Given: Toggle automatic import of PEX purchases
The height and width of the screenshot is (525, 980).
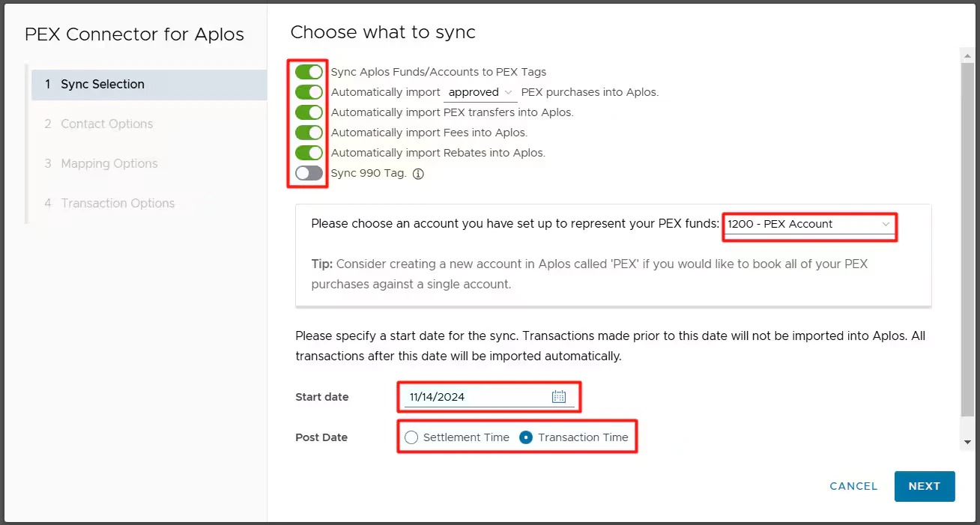Looking at the screenshot, I should click(309, 92).
